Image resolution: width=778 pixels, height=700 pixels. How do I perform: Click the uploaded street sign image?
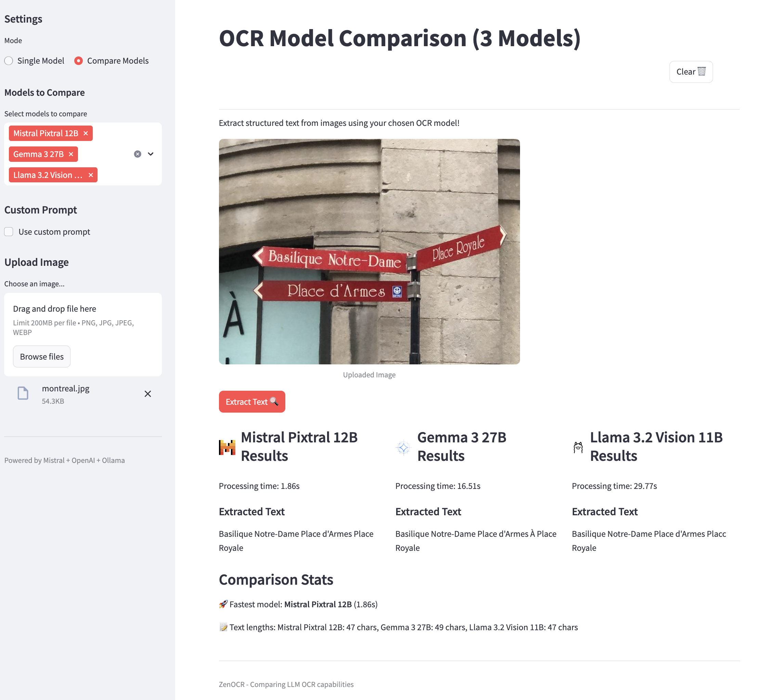tap(369, 251)
